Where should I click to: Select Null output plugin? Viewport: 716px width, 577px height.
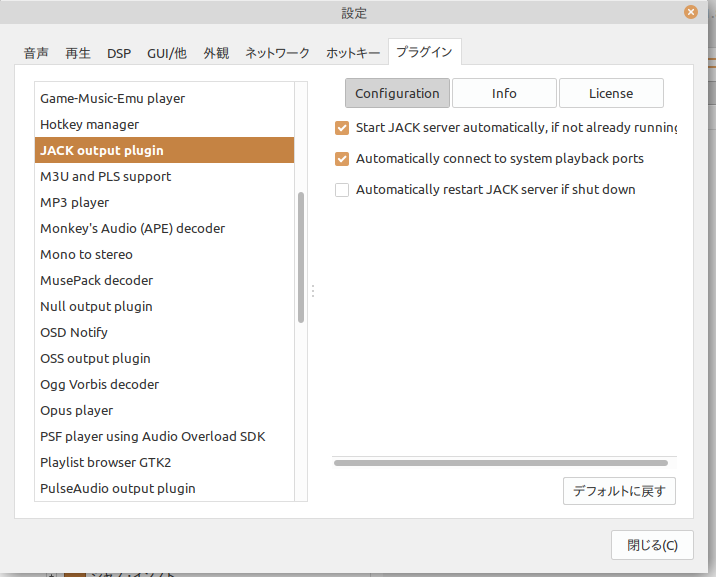tap(164, 306)
